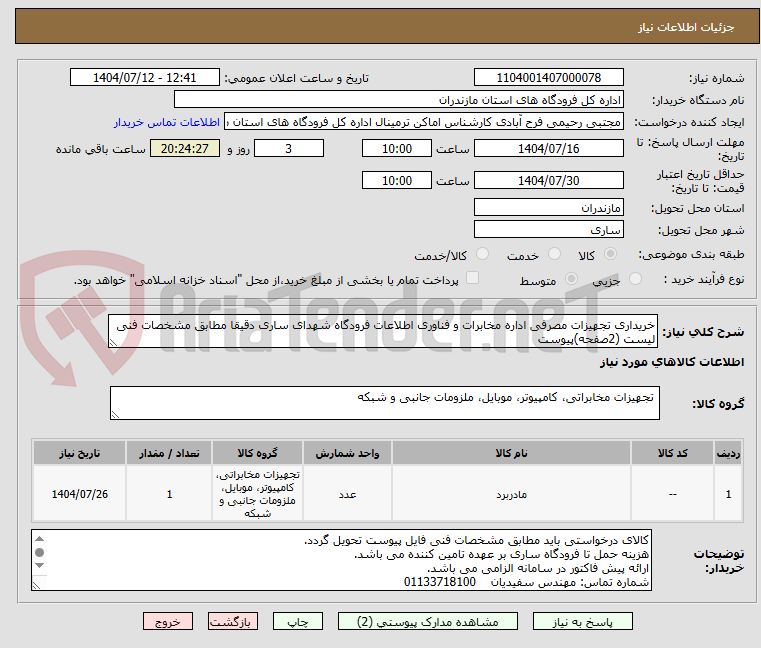Click the پاسخ به نیاز button
The width and height of the screenshot is (761, 648).
click(x=582, y=622)
